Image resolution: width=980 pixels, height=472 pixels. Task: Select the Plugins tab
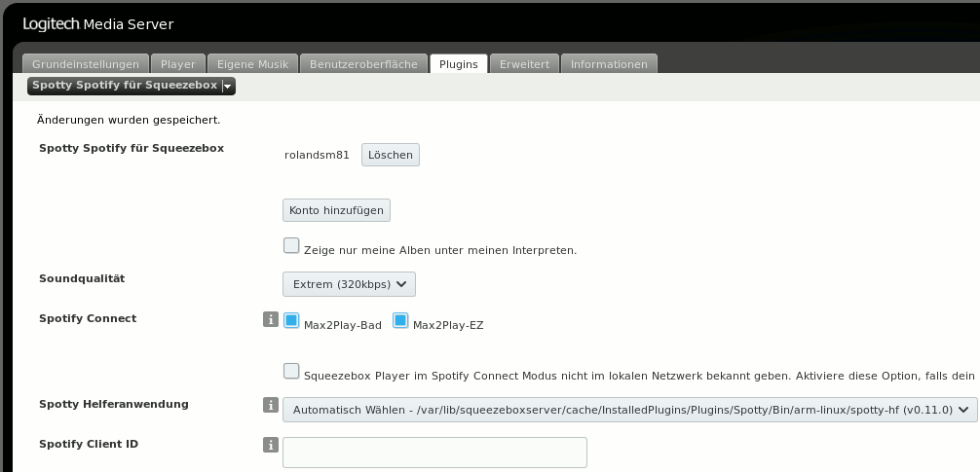pos(459,63)
